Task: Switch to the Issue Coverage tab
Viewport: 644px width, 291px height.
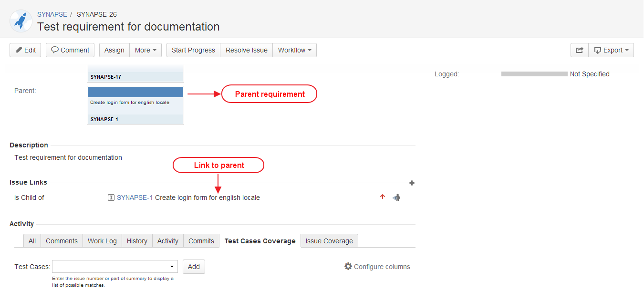Action: tap(329, 241)
